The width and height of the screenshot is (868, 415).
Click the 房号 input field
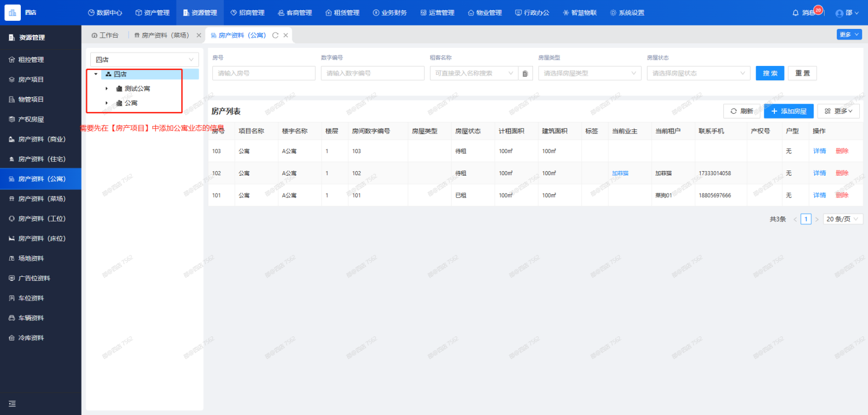coord(263,73)
